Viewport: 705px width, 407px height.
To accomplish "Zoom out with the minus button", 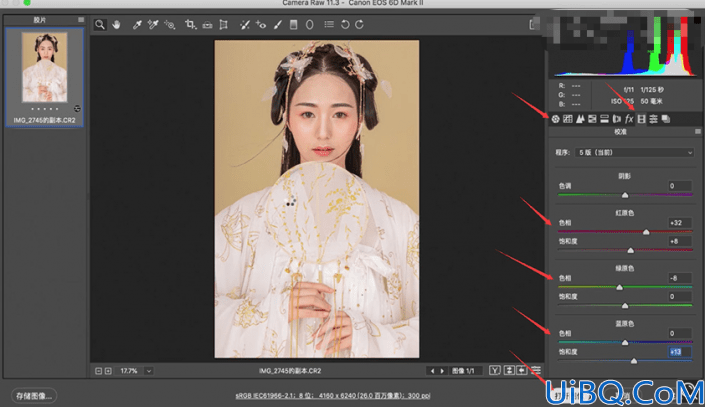I will pos(98,371).
